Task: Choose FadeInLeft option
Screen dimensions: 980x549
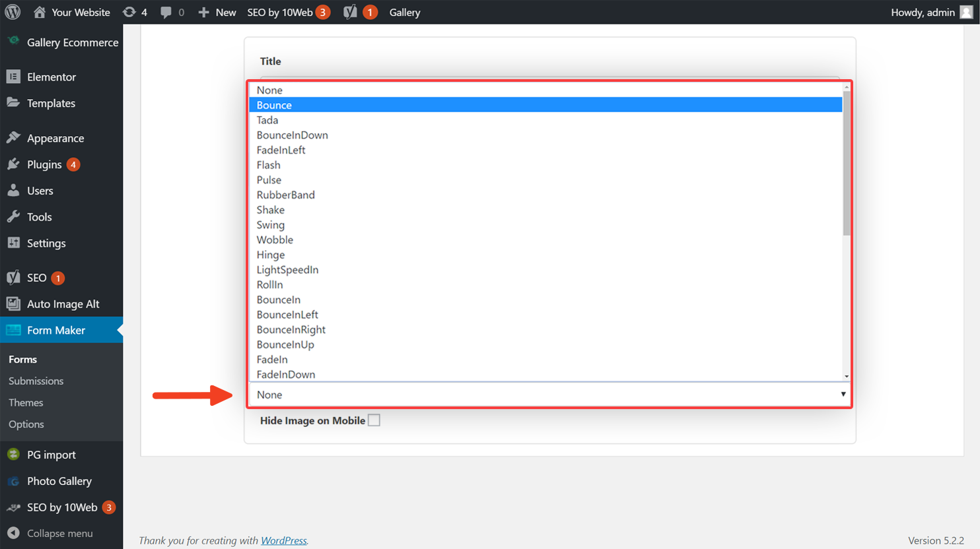Action: pos(545,150)
